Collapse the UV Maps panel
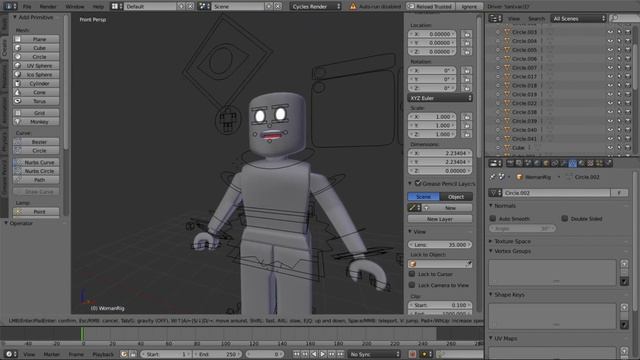The image size is (640, 360). [491, 338]
